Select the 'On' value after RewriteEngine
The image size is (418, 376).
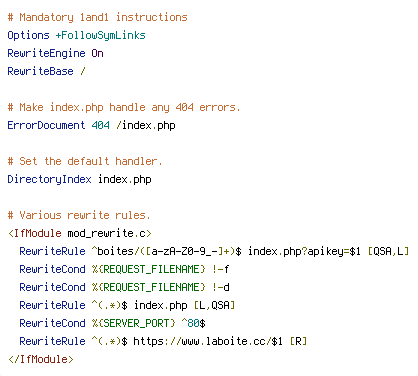click(x=97, y=53)
